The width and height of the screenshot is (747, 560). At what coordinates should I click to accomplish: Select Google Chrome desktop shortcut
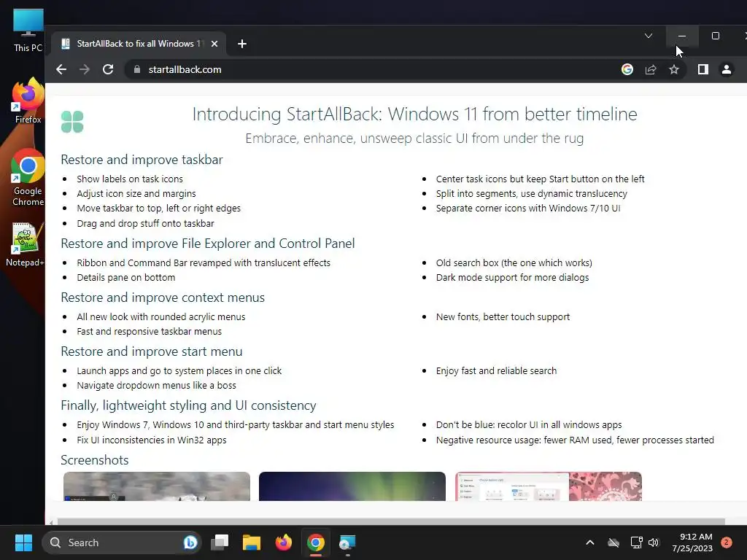pos(28,178)
